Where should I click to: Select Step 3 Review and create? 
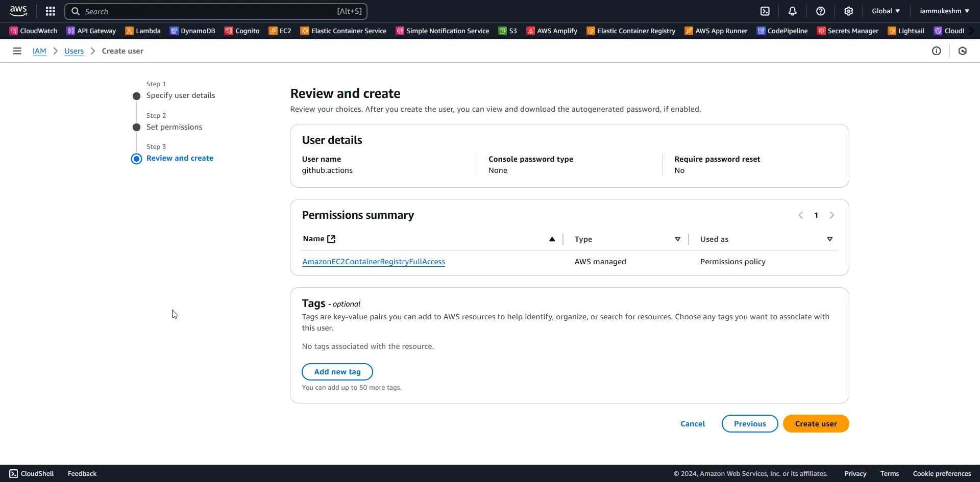tap(179, 158)
